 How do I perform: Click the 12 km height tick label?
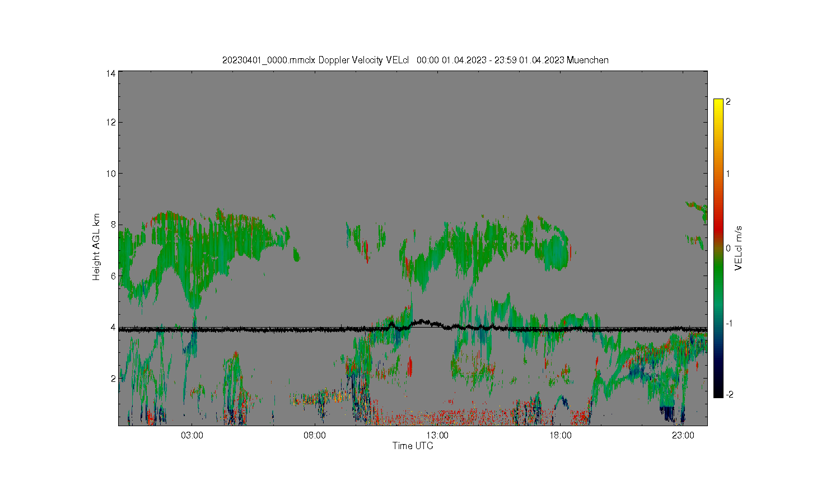coord(111,122)
